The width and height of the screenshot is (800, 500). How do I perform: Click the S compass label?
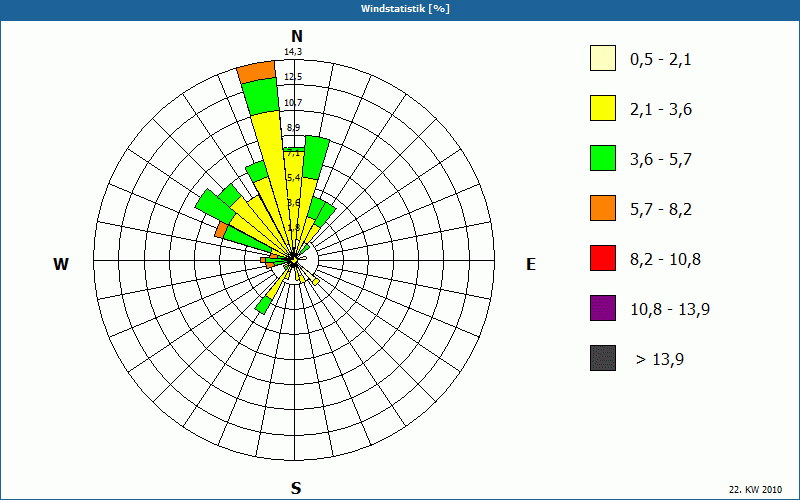coord(296,488)
